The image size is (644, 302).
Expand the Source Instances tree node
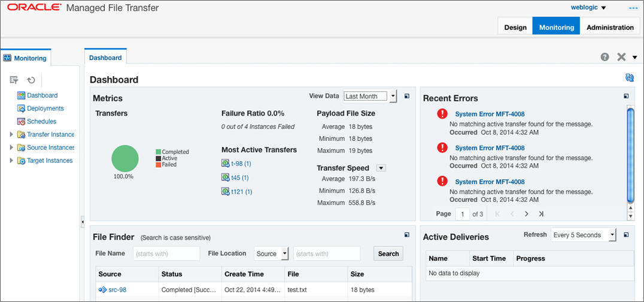[x=11, y=147]
